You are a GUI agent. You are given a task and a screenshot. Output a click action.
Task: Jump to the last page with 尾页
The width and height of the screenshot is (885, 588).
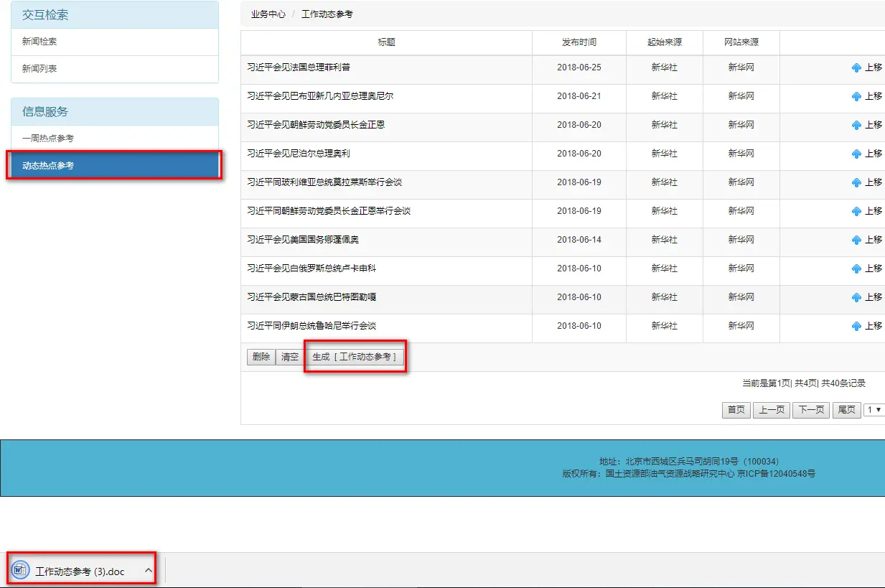[x=847, y=410]
